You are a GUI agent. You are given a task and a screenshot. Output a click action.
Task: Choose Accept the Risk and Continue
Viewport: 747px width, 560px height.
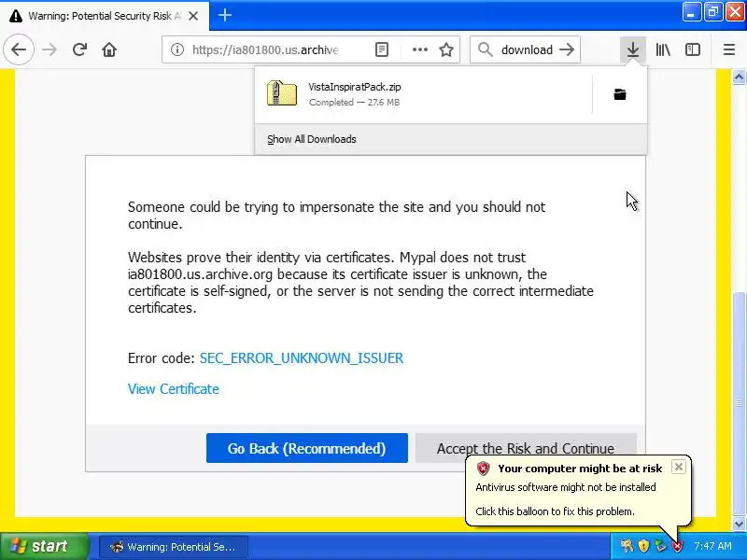coord(526,448)
